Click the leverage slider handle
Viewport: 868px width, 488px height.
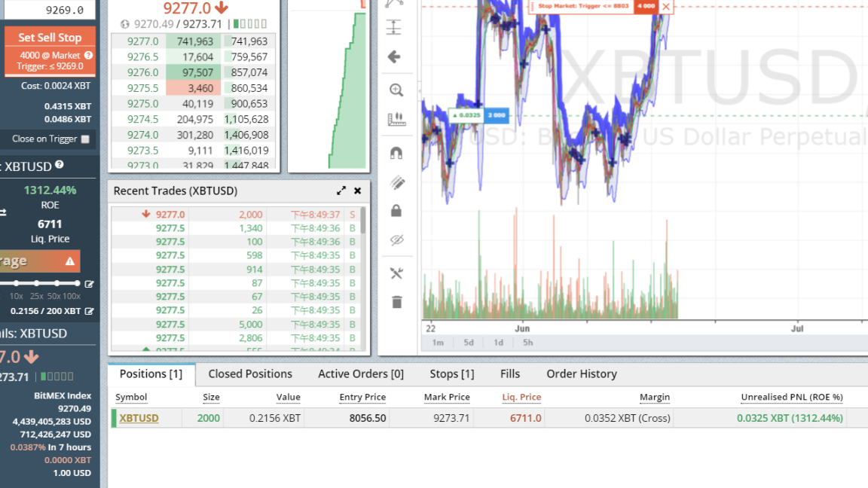click(x=76, y=283)
